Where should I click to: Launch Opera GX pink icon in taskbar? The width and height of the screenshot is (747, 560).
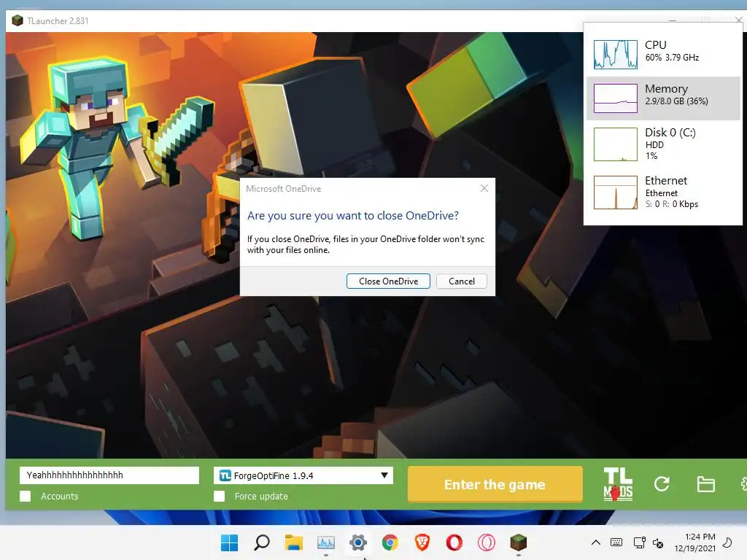click(x=487, y=542)
